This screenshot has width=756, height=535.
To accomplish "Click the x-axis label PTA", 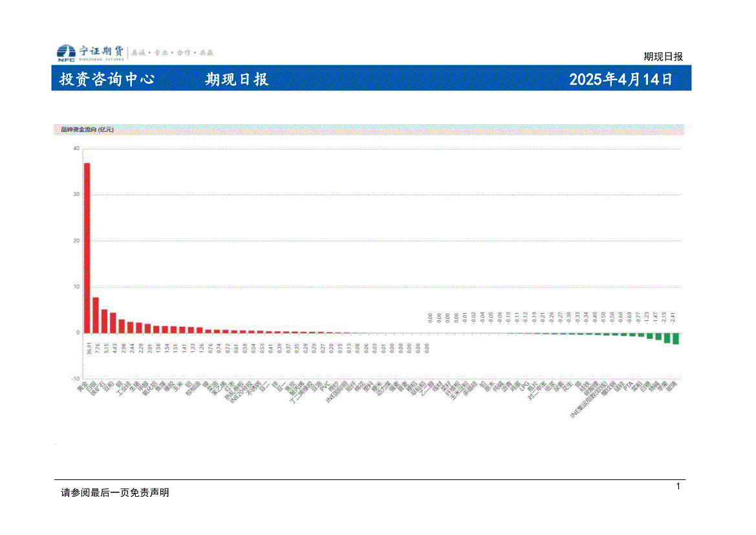I will (628, 386).
